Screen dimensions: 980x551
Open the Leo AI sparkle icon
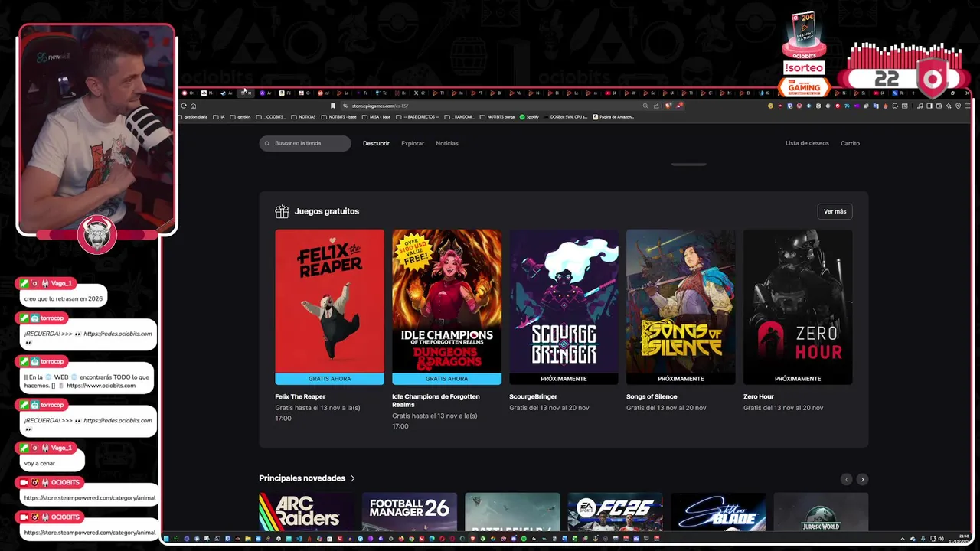pyautogui.click(x=949, y=106)
